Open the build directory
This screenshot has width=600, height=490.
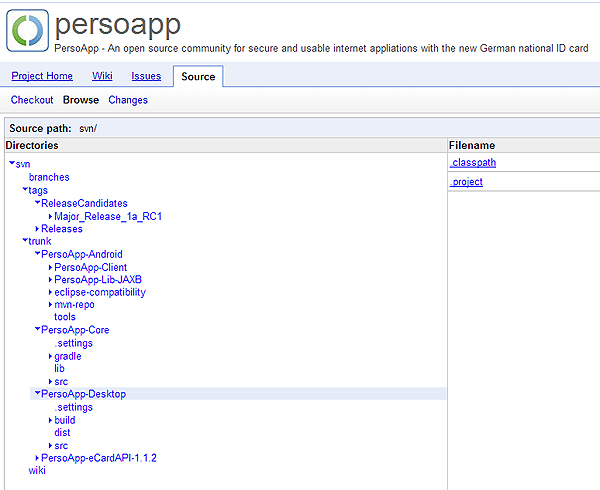tap(65, 420)
